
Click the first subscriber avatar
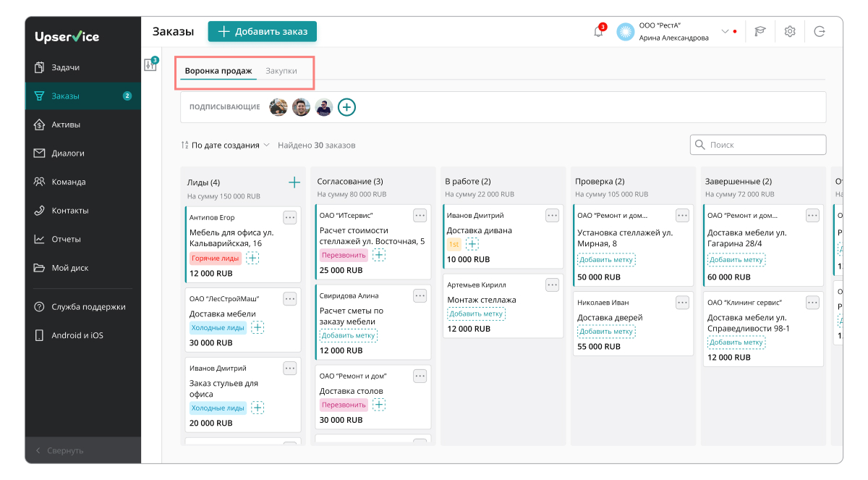pyautogui.click(x=278, y=107)
